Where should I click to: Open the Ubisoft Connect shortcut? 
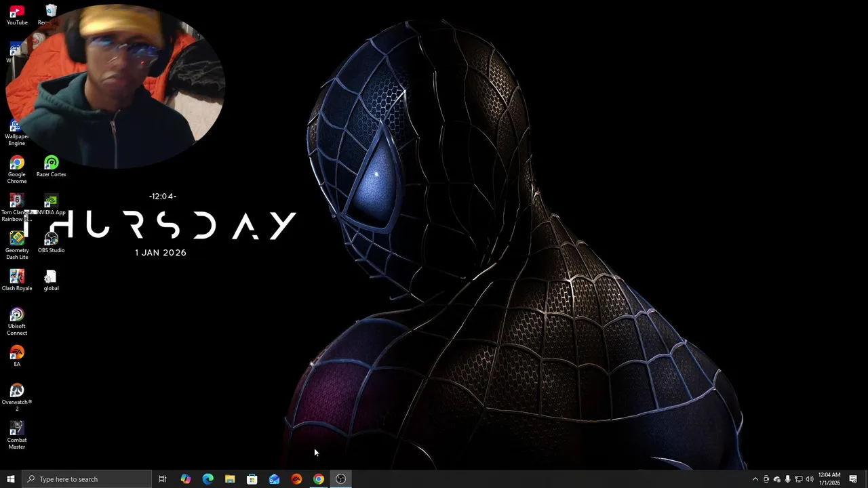17,322
